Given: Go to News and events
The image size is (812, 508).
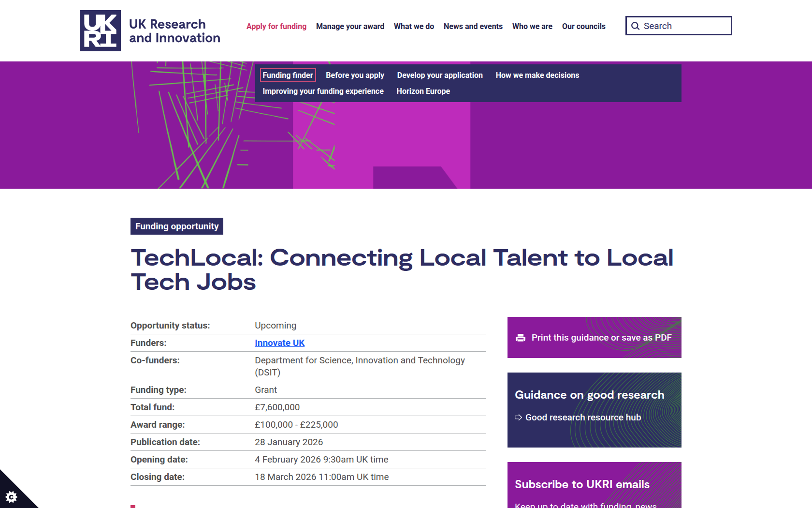Looking at the screenshot, I should click(x=473, y=26).
